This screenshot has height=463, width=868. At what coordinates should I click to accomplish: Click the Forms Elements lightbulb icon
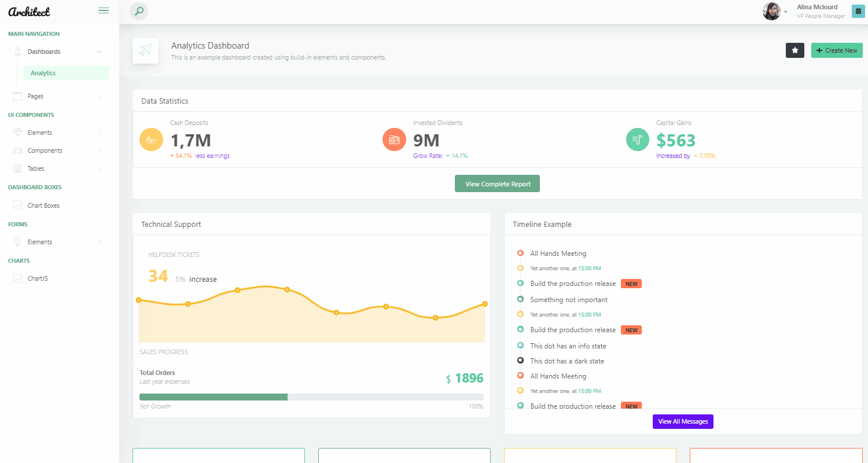[18, 241]
